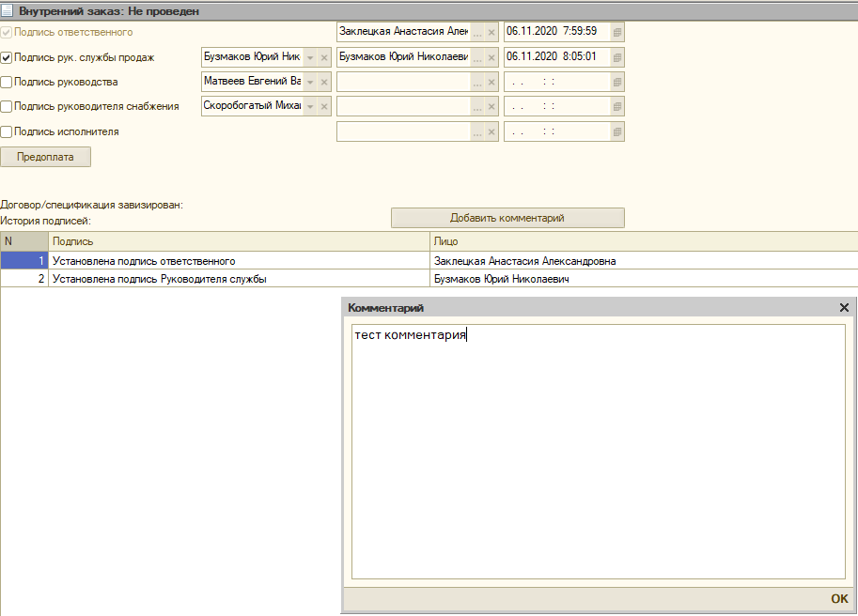This screenshot has height=616, width=858.
Task: Focus empty date field in Подпись руководства row
Action: (557, 82)
